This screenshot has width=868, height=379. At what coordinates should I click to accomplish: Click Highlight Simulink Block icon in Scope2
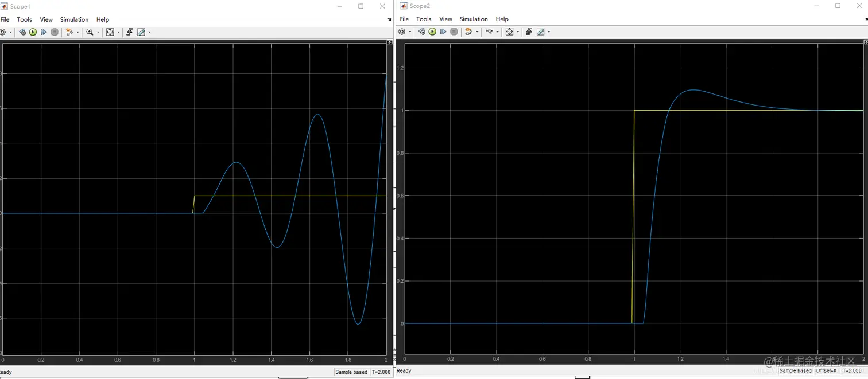(x=469, y=32)
